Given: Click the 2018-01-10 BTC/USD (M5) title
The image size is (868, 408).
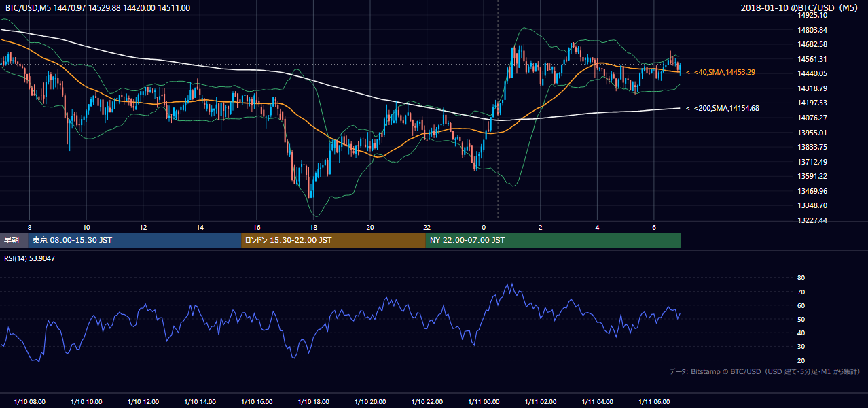Looking at the screenshot, I should click(x=801, y=7).
